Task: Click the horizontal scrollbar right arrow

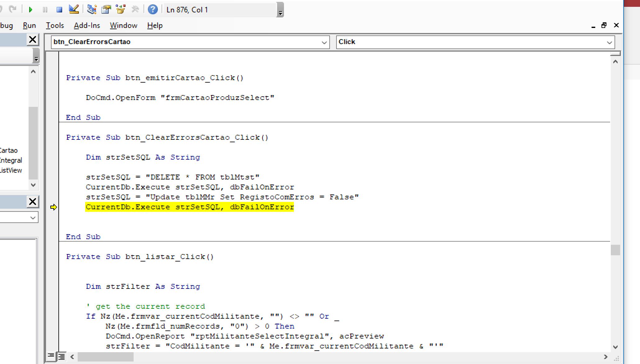Action: tap(605, 357)
